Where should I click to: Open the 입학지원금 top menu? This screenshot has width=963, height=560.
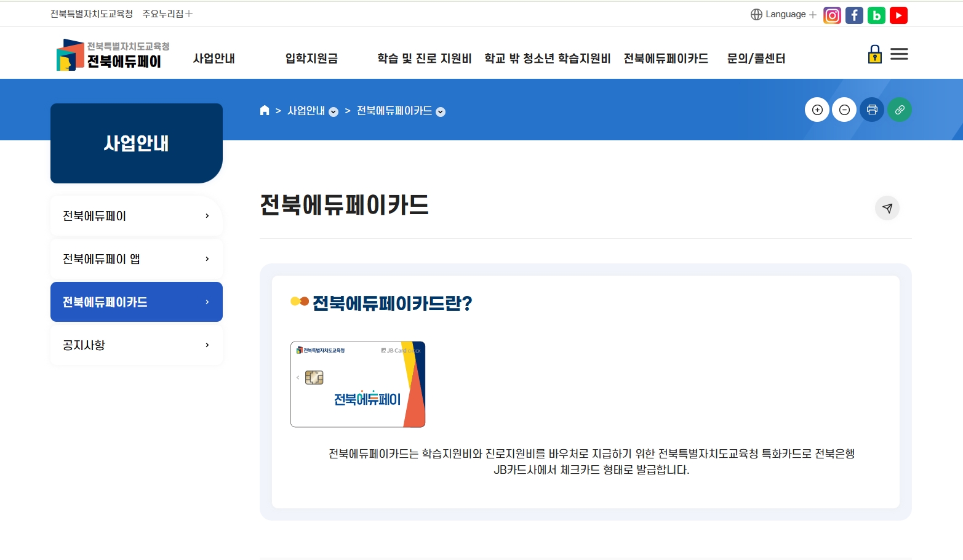tap(311, 58)
